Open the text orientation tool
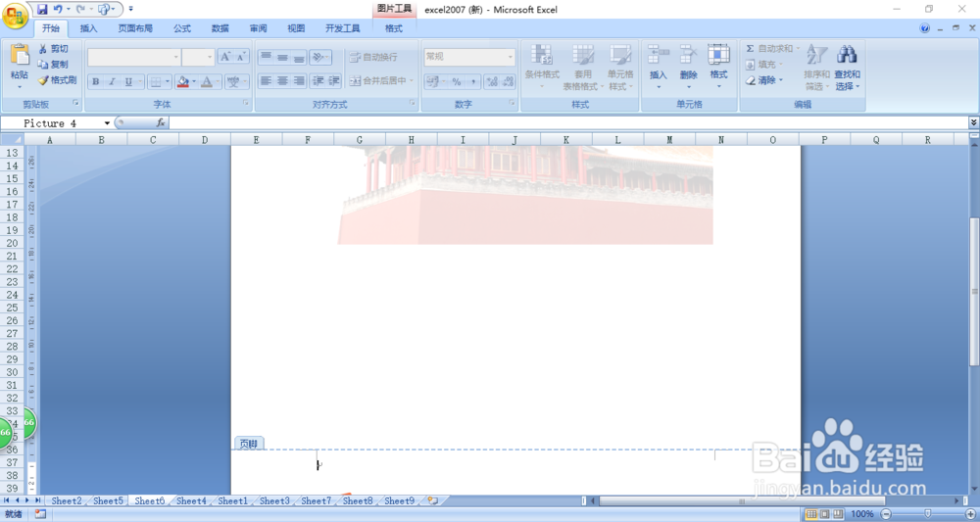This screenshot has width=980, height=522. (x=320, y=57)
